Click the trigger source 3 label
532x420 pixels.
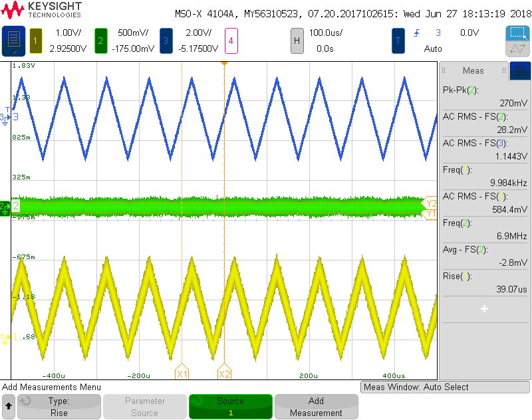(438, 33)
